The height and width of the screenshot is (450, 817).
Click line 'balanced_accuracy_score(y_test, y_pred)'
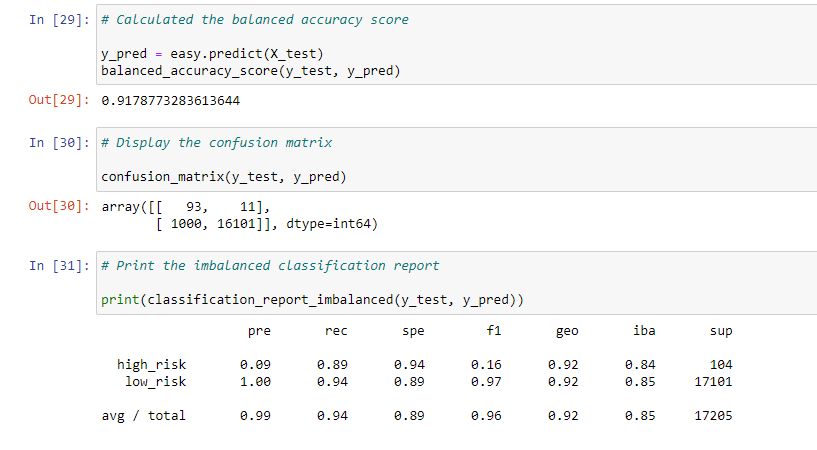(251, 71)
